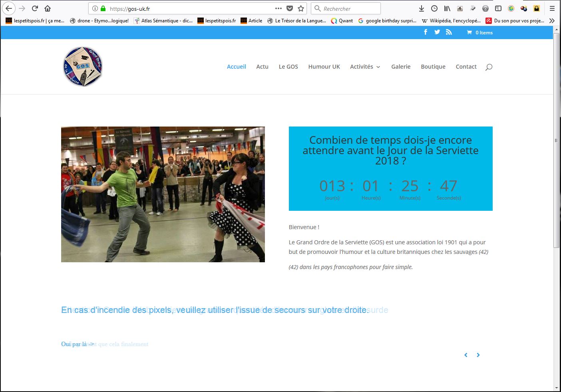Go to the browser home page
The width and height of the screenshot is (561, 392).
48,8
